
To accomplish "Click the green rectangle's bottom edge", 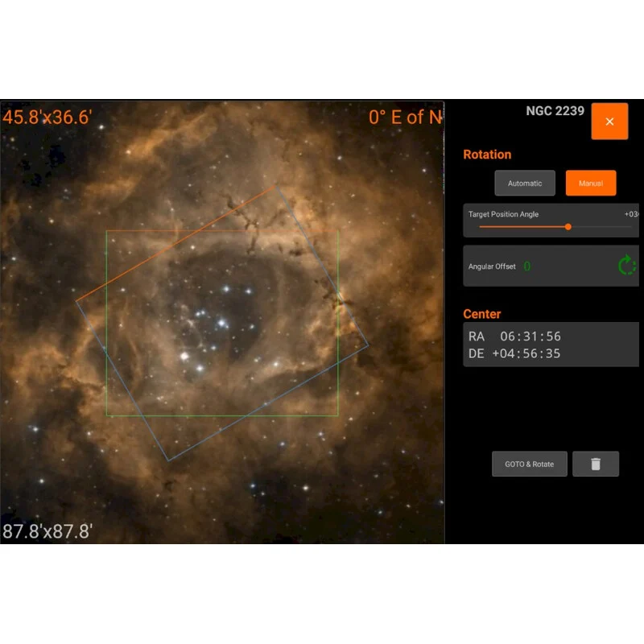I will (221, 415).
